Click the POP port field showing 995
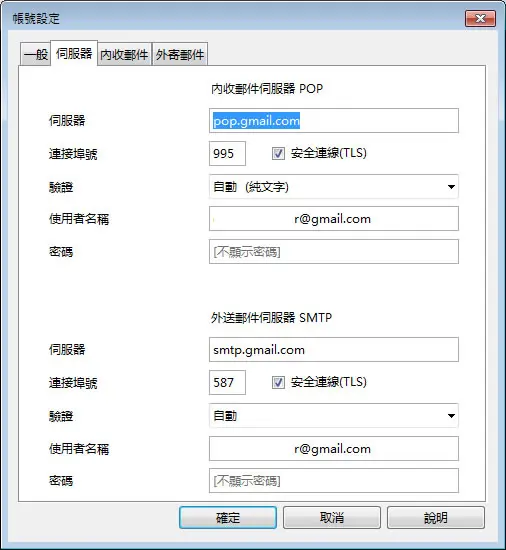The height and width of the screenshot is (550, 506). [227, 153]
